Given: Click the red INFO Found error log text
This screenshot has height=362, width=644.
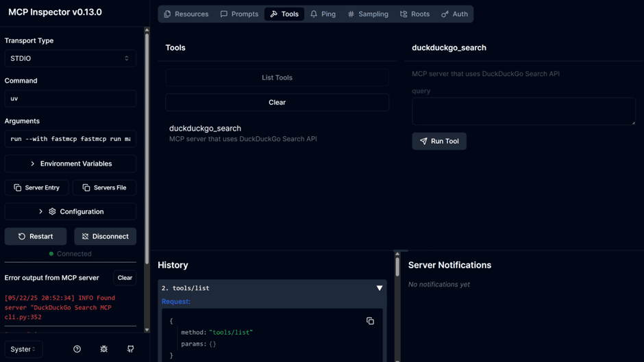Looking at the screenshot, I should point(60,307).
